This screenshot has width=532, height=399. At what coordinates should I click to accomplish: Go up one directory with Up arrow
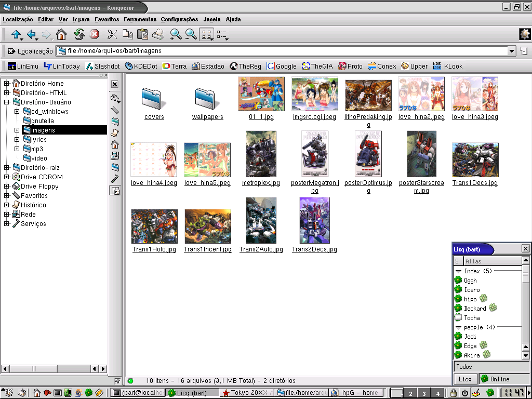[16, 34]
